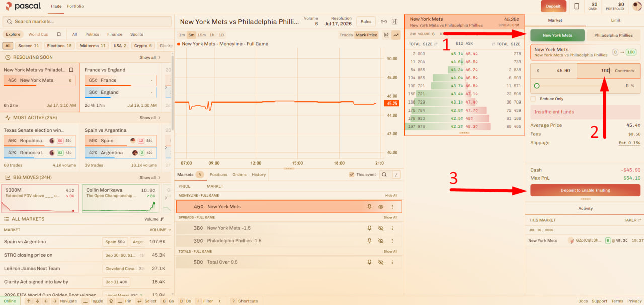
Task: Open the mobile device icon near Deposit
Action: (x=576, y=6)
